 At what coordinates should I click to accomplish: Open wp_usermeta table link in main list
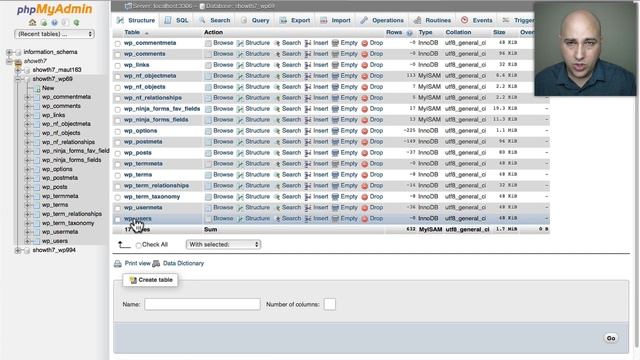point(143,207)
